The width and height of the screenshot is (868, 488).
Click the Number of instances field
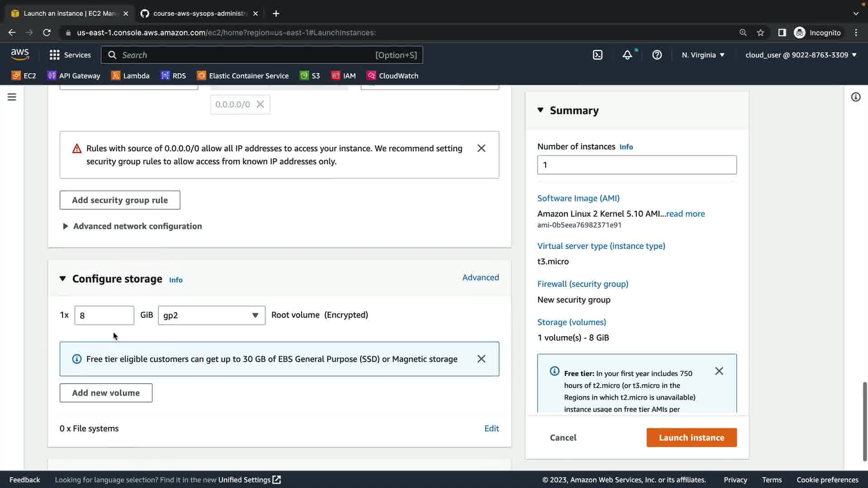637,165
